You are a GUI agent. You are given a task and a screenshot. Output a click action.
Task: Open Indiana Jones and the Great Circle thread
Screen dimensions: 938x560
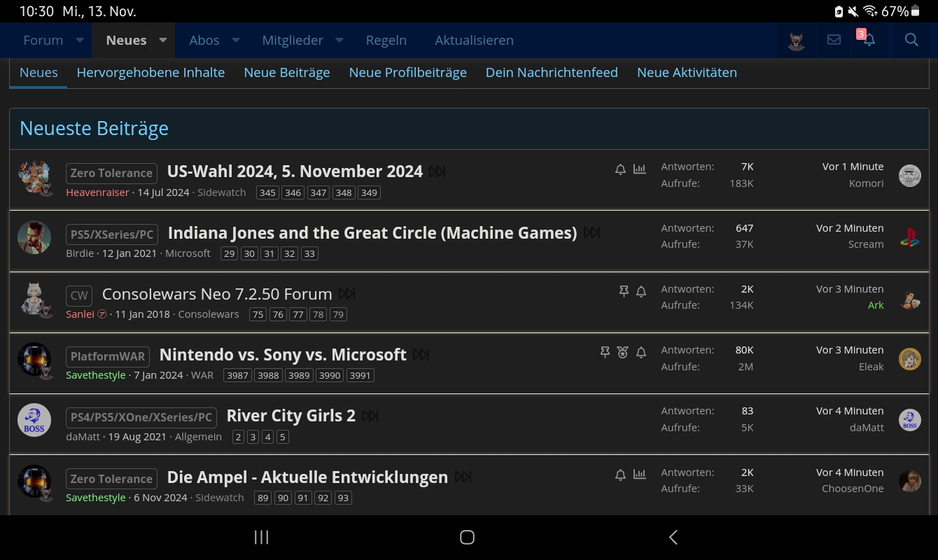click(x=372, y=232)
